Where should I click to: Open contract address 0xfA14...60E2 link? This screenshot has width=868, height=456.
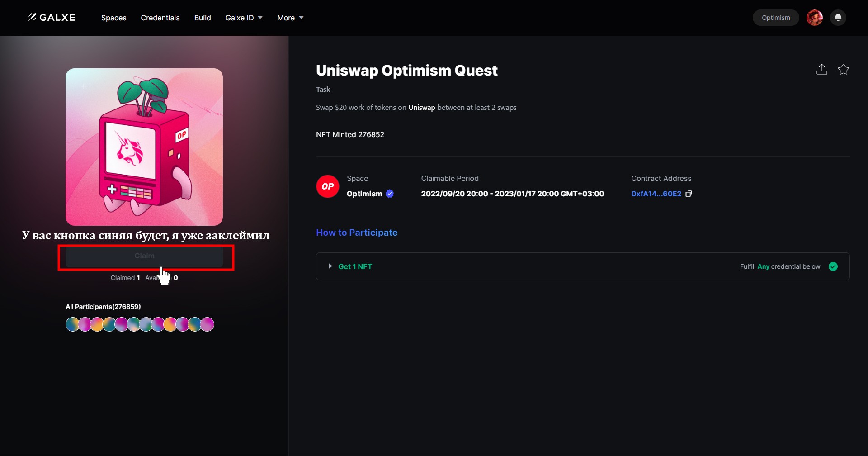point(656,194)
